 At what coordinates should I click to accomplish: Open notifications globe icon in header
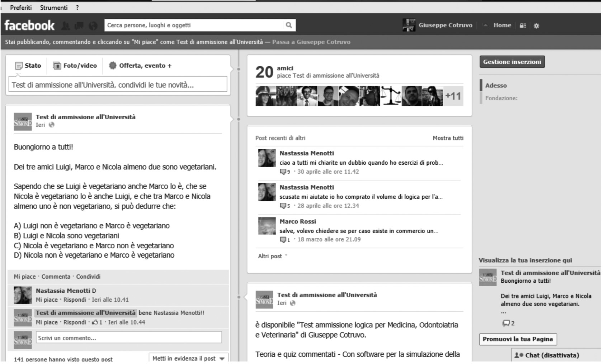[93, 25]
